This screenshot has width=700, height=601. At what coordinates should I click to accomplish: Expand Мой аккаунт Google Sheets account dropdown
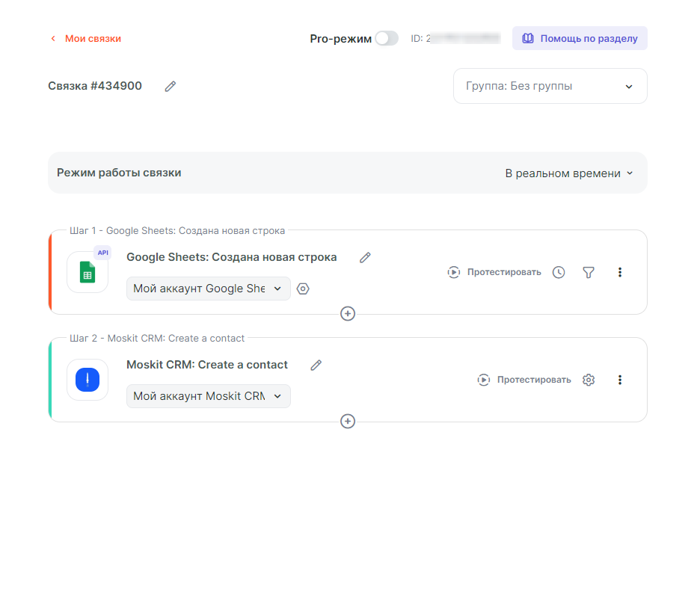[x=209, y=289]
